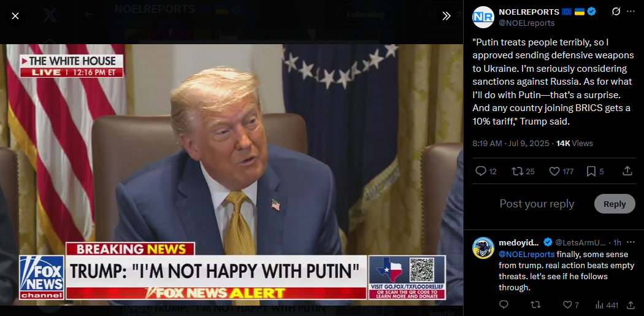Open the @NOELreports handle link
Image resolution: width=644 pixels, height=316 pixels.
point(526,23)
